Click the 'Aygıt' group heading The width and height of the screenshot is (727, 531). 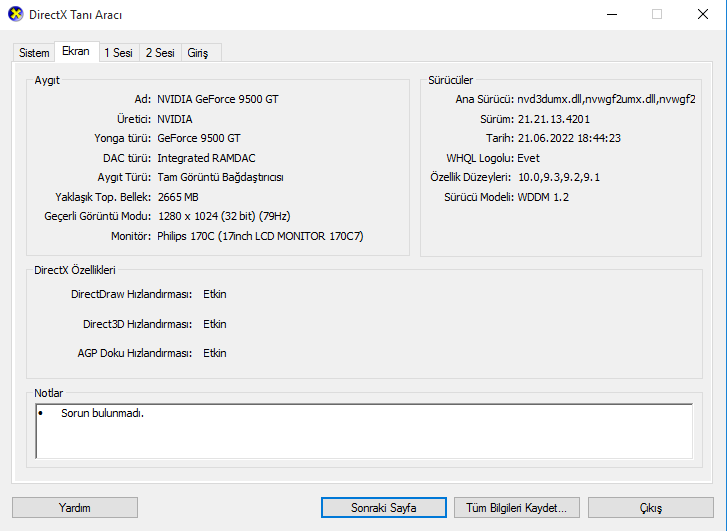click(47, 80)
